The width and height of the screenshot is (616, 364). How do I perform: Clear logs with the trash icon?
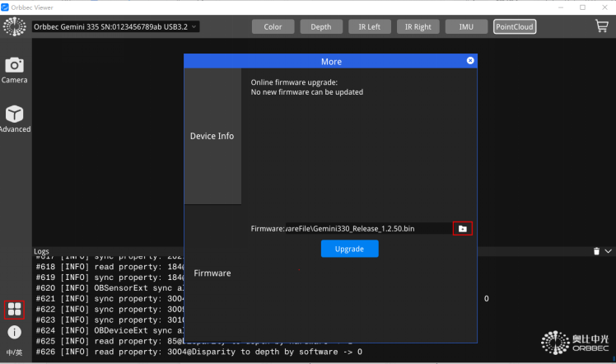pos(596,251)
